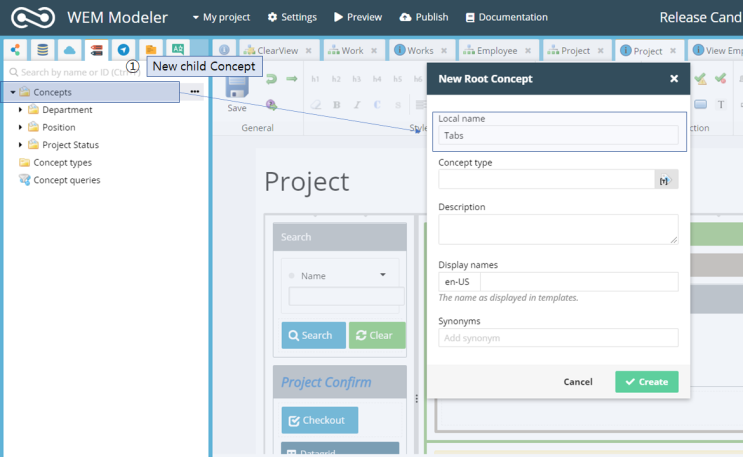Select the Project Status concept item
Screen dimensions: 743x457
click(x=71, y=145)
